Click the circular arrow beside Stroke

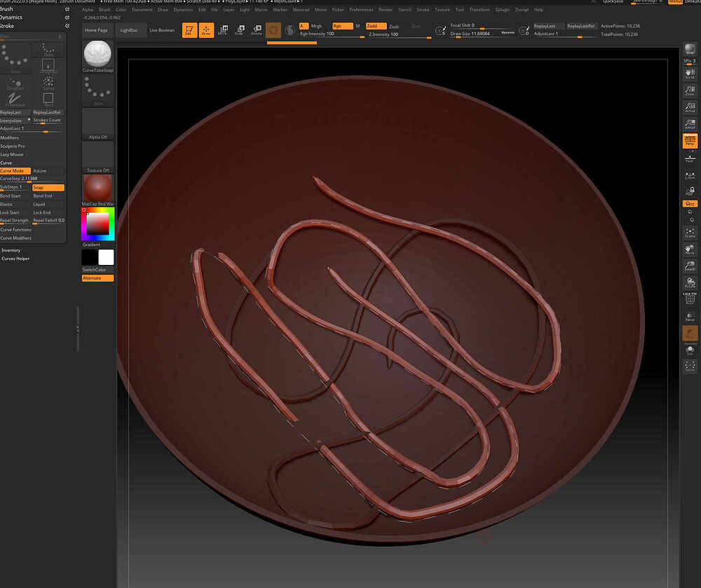(67, 26)
